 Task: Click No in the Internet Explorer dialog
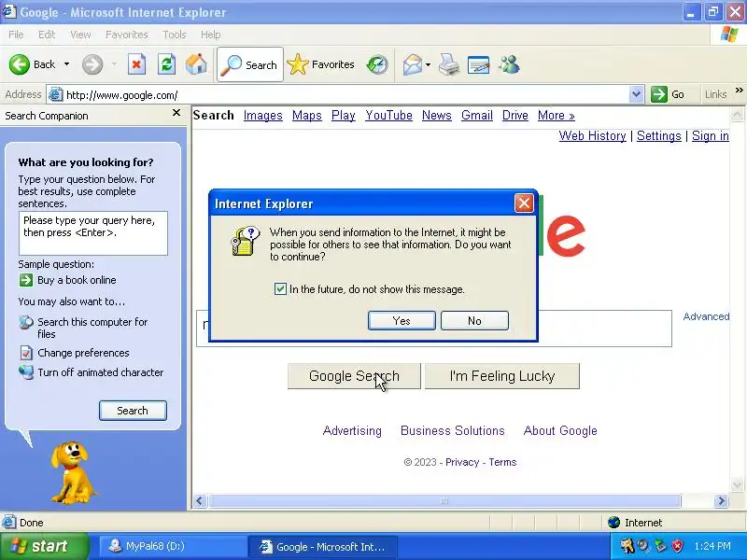(474, 320)
